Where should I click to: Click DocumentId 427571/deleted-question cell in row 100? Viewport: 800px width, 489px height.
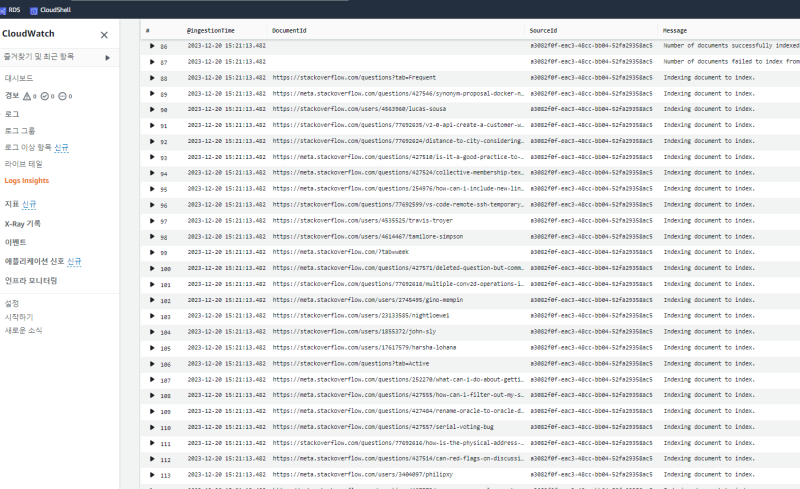398,267
